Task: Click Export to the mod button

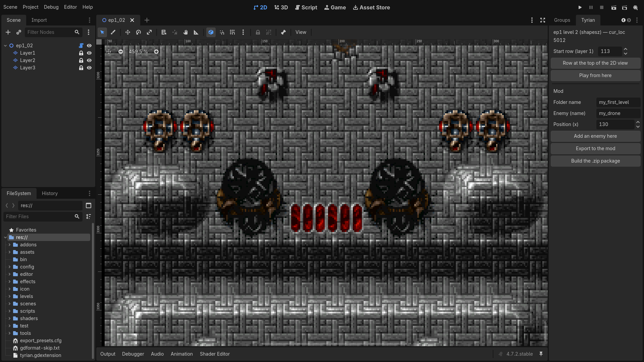Action: pyautogui.click(x=595, y=148)
